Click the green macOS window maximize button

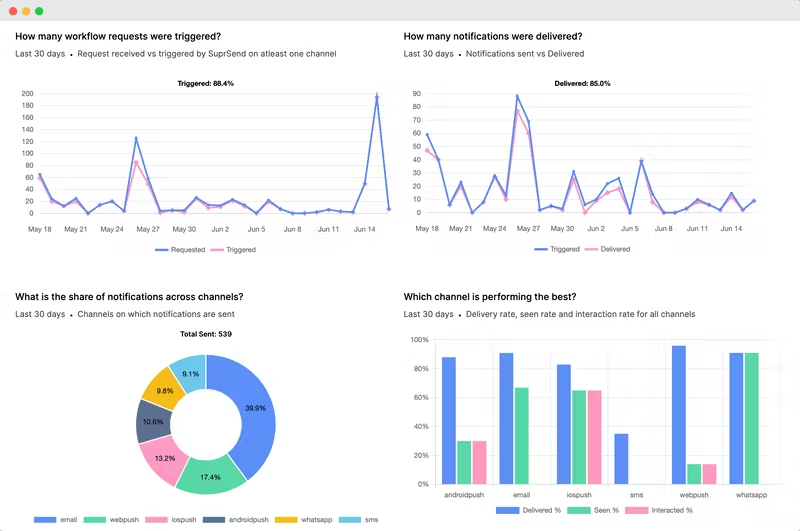[39, 11]
